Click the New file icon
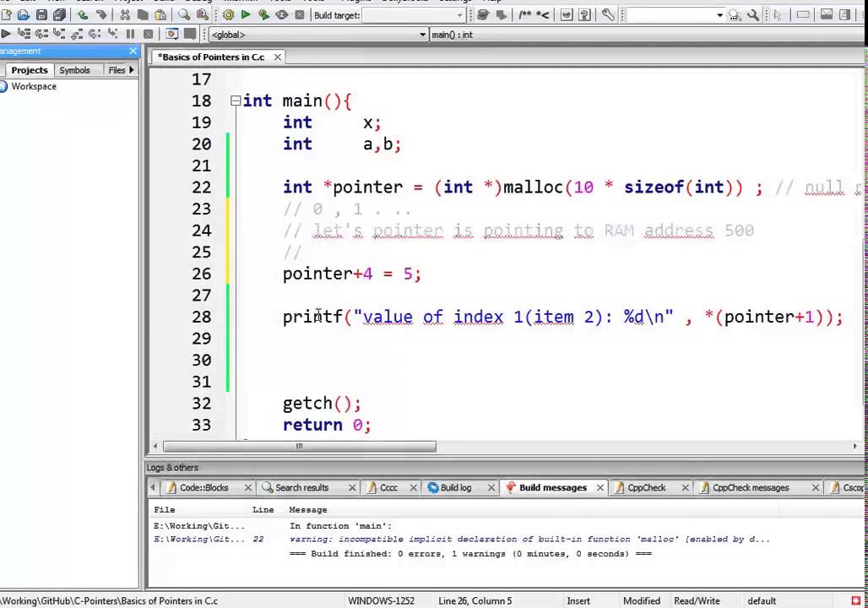Image resolution: width=868 pixels, height=608 pixels. pyautogui.click(x=6, y=15)
